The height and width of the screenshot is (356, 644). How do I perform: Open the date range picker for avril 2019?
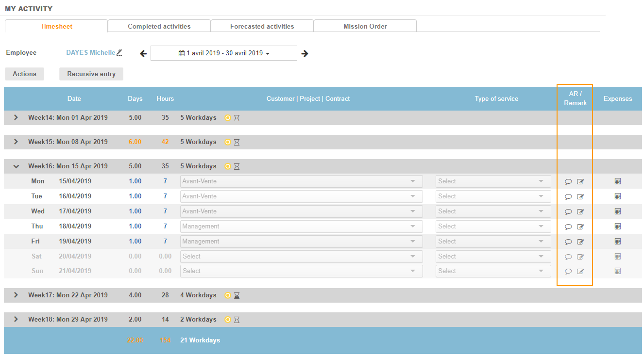click(x=224, y=53)
